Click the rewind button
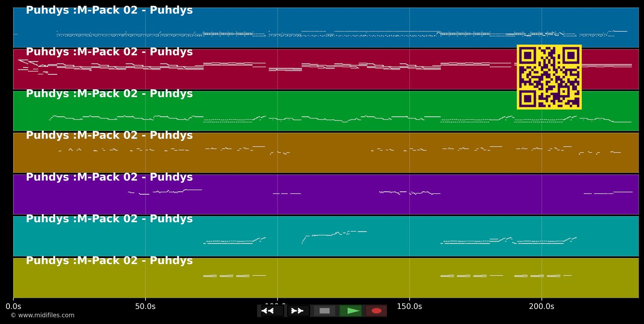This screenshot has height=324, width=644. tap(273, 311)
